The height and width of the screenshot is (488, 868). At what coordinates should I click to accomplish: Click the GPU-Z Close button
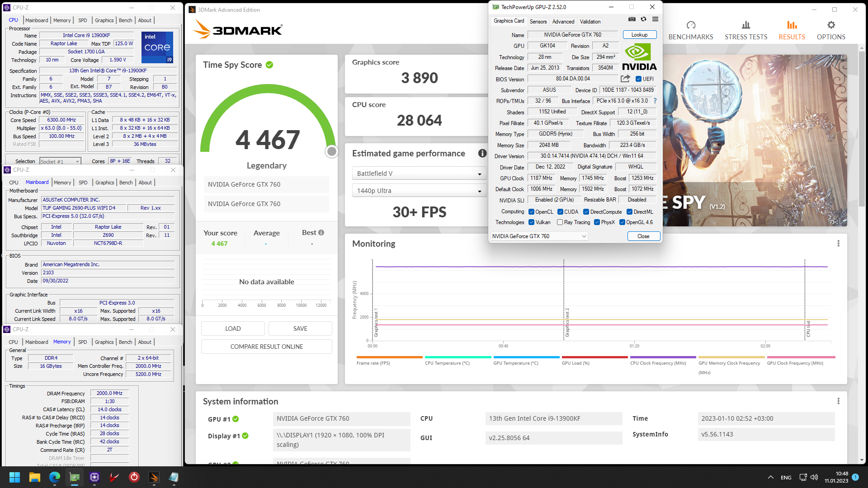[x=643, y=236]
